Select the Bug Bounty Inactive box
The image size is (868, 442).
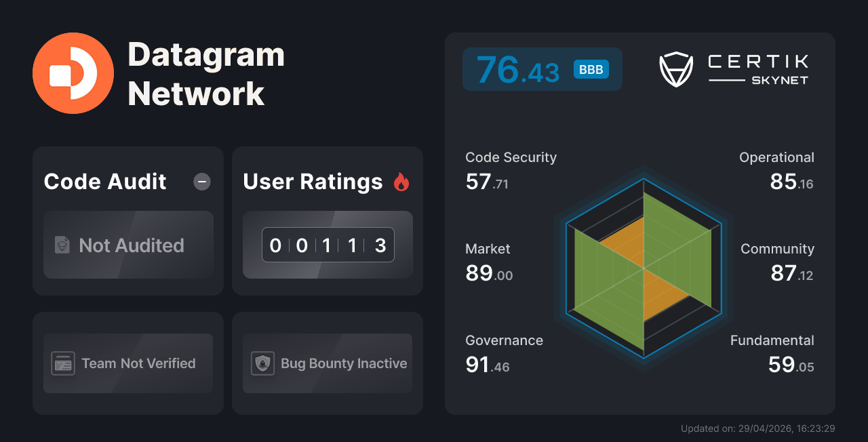(328, 363)
